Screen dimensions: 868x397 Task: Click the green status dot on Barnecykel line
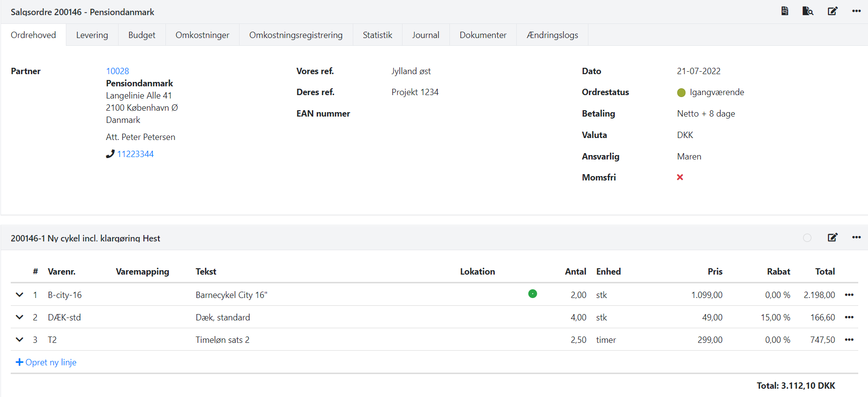532,294
